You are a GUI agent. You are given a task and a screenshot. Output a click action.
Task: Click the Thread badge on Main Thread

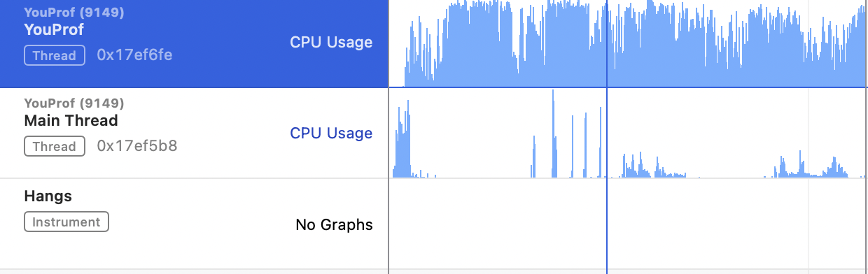tap(55, 146)
